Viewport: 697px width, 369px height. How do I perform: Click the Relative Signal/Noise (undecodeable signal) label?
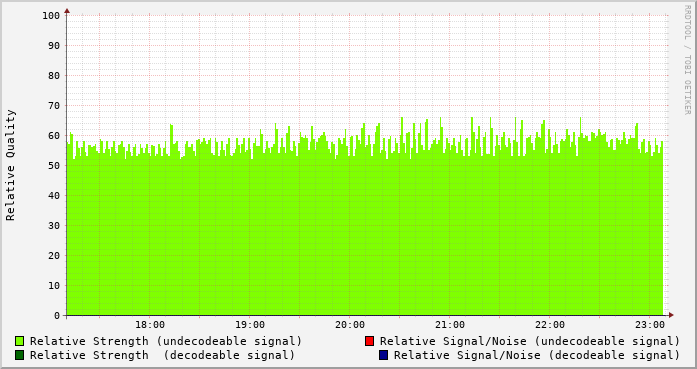(530, 341)
